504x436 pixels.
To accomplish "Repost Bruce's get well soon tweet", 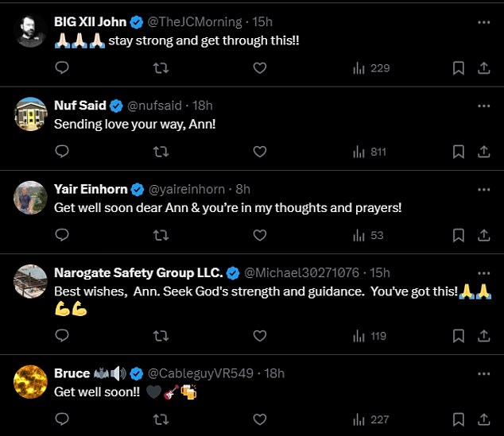I will (161, 419).
